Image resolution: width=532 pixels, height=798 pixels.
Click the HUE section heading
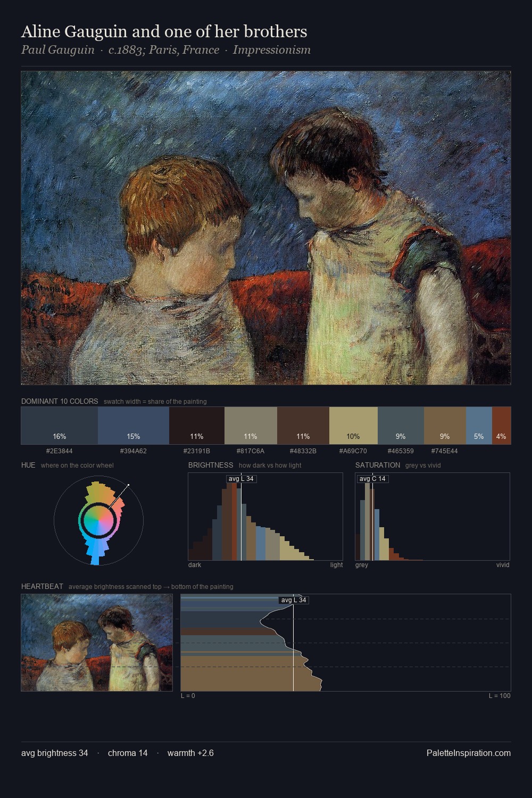[x=28, y=465]
